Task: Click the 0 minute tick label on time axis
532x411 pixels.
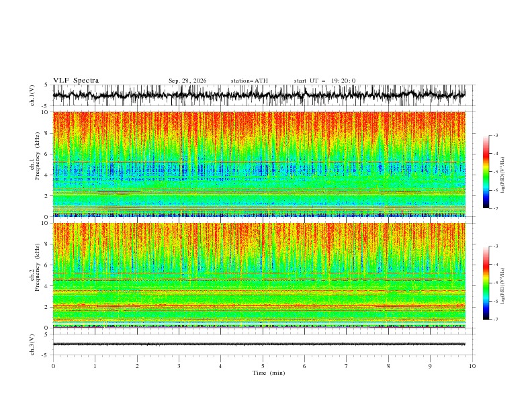Action: 53,366
